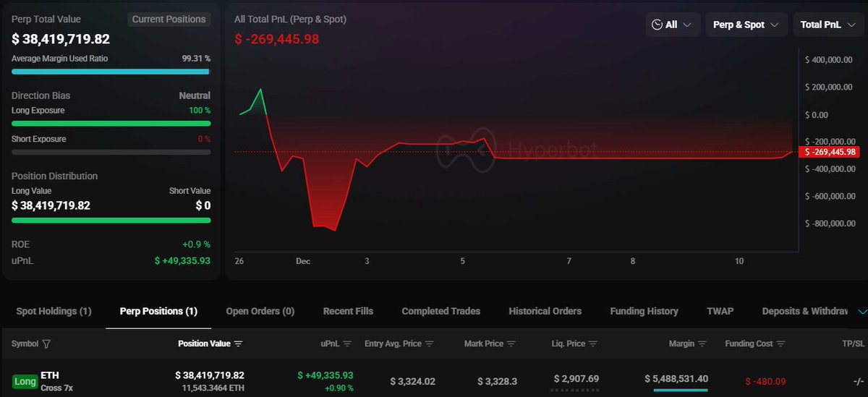868x397 pixels.
Task: Click the entry price $ 3,324.02
Action: point(412,381)
